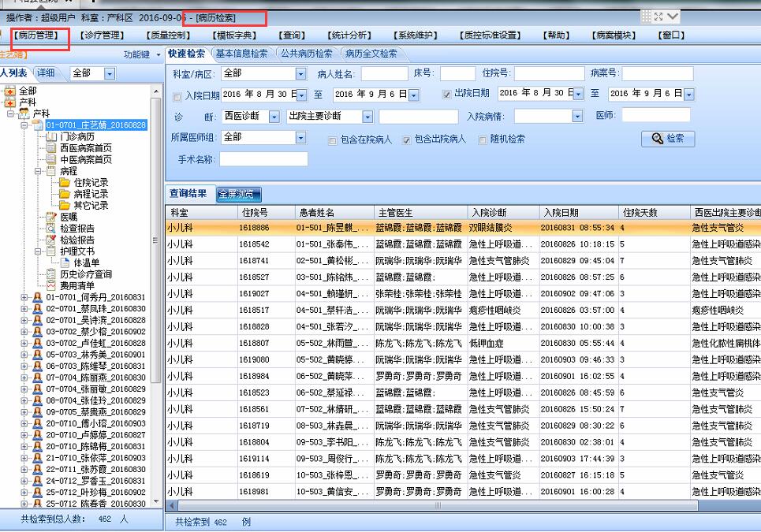Viewport: 761px width, 532px height.
Task: Click patient icon for 01-0701_何秀丹_20160831
Action: (37, 297)
